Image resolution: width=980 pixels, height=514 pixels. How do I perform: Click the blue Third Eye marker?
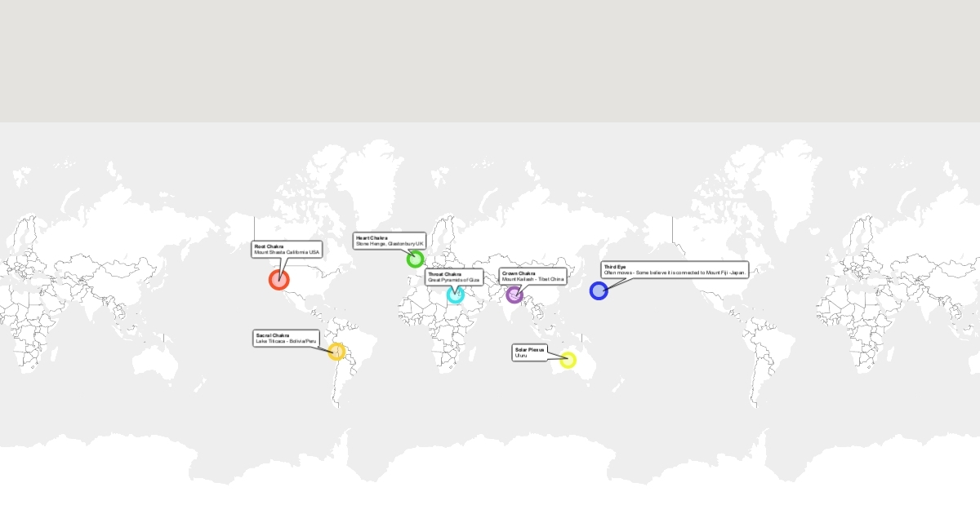[599, 290]
